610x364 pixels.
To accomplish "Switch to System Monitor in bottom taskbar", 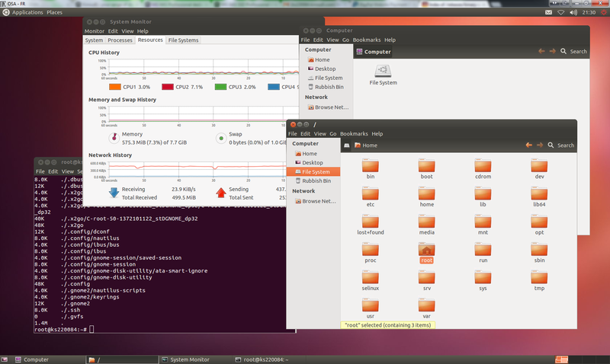I will point(196,359).
